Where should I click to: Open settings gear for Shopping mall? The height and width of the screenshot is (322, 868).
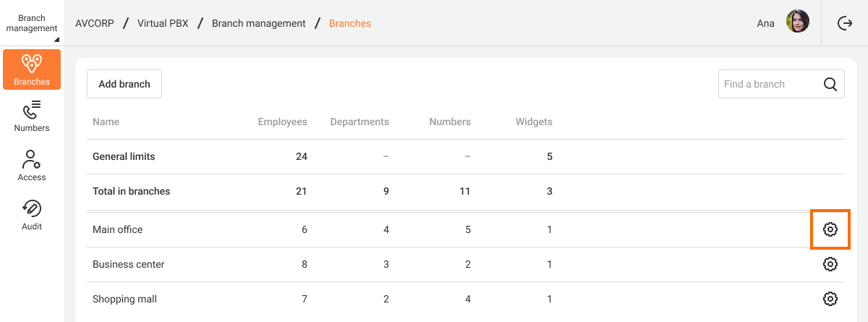830,299
